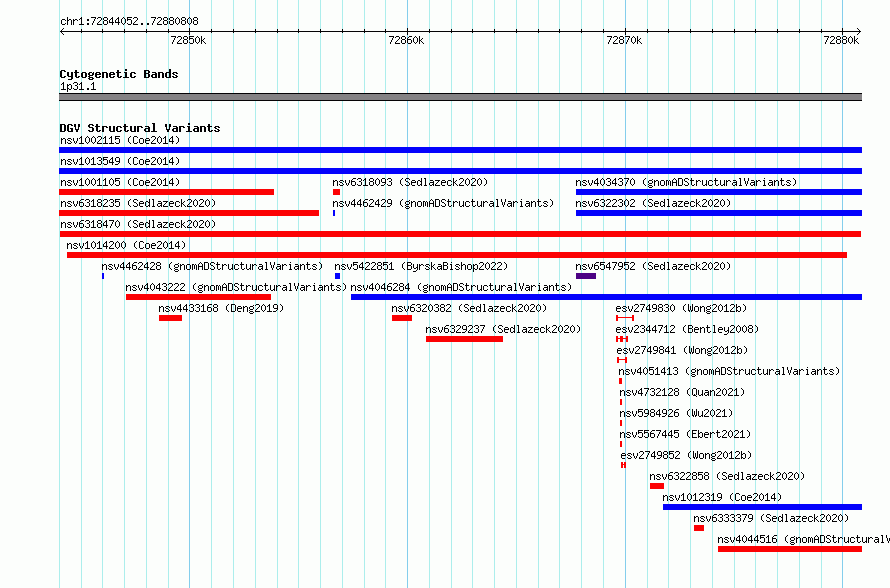890x588 pixels.
Task: Select the nsv4034370 gnomAD variant label
Action: coord(686,182)
